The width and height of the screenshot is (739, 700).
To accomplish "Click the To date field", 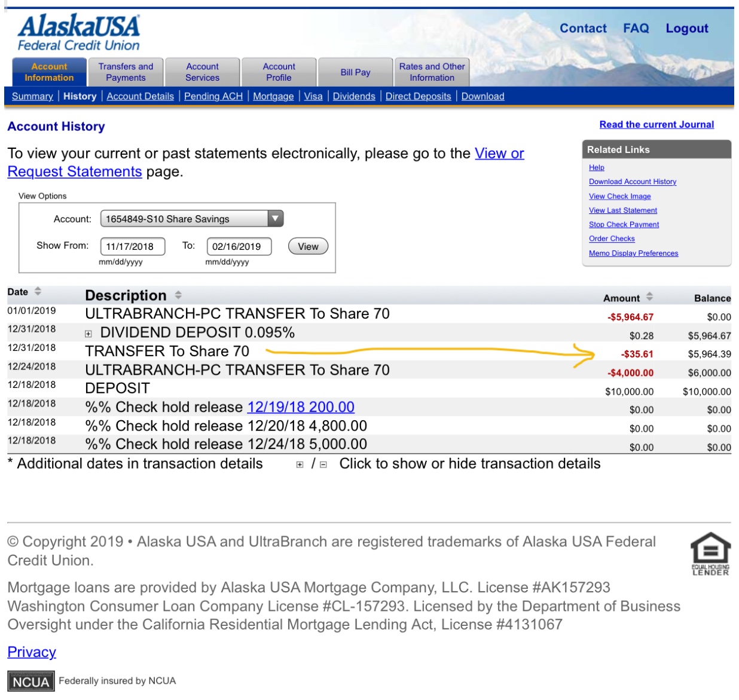I will pyautogui.click(x=239, y=246).
